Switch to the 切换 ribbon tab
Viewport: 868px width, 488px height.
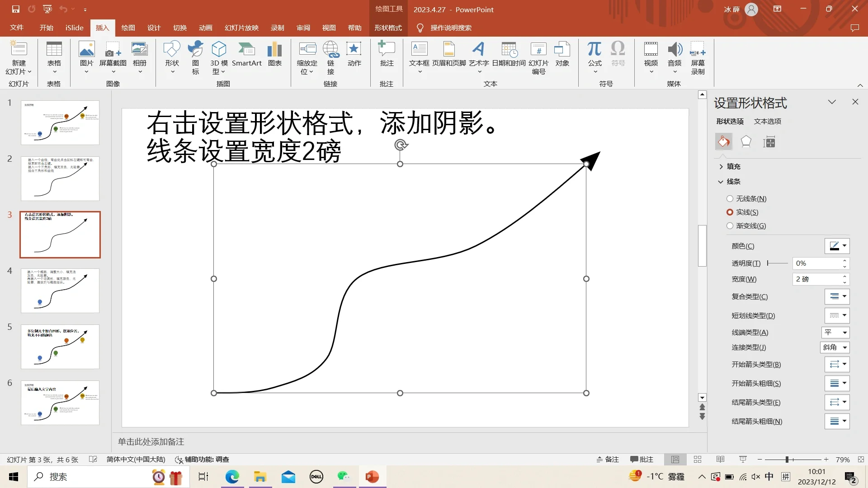179,28
